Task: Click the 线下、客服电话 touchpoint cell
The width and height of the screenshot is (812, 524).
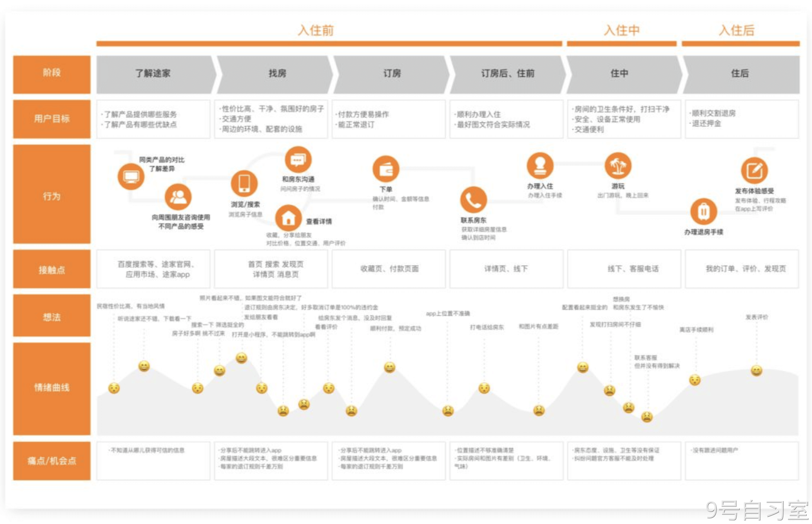Action: pos(624,269)
